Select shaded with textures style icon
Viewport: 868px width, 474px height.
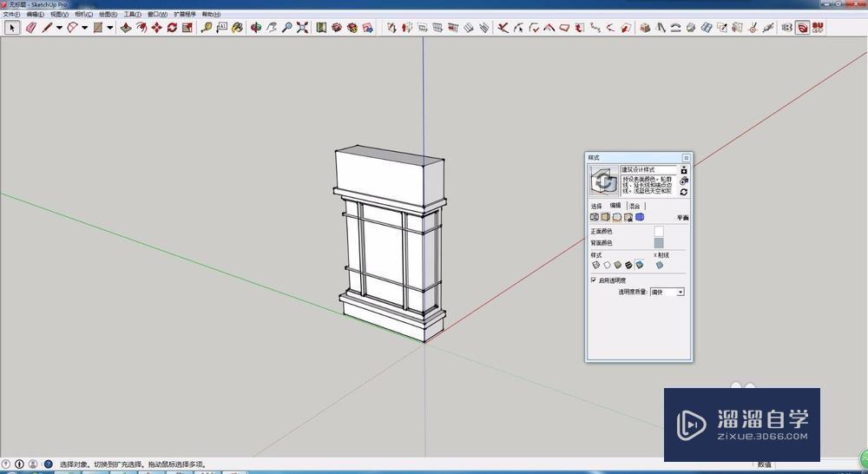[628, 265]
